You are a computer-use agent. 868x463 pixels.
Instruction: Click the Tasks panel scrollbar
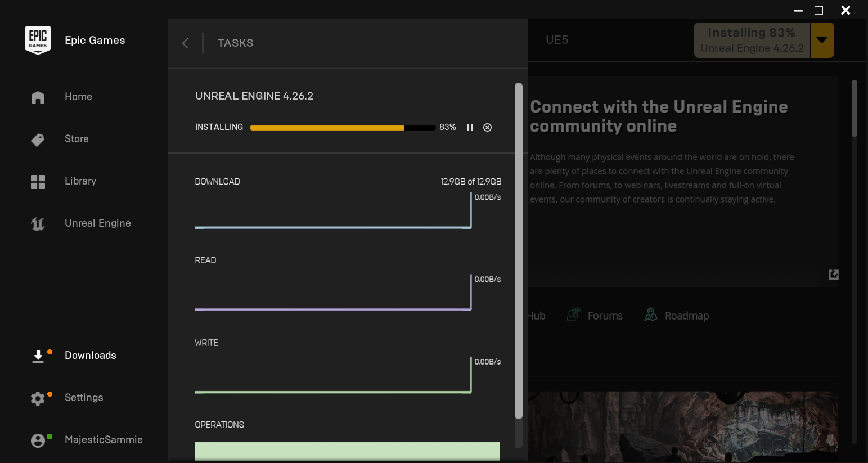pyautogui.click(x=519, y=251)
